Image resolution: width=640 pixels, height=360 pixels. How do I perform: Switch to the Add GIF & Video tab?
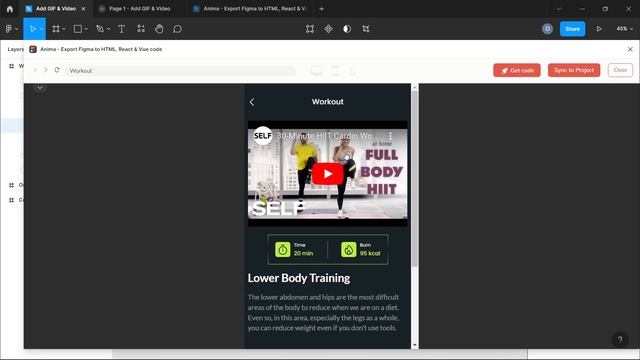(x=56, y=9)
